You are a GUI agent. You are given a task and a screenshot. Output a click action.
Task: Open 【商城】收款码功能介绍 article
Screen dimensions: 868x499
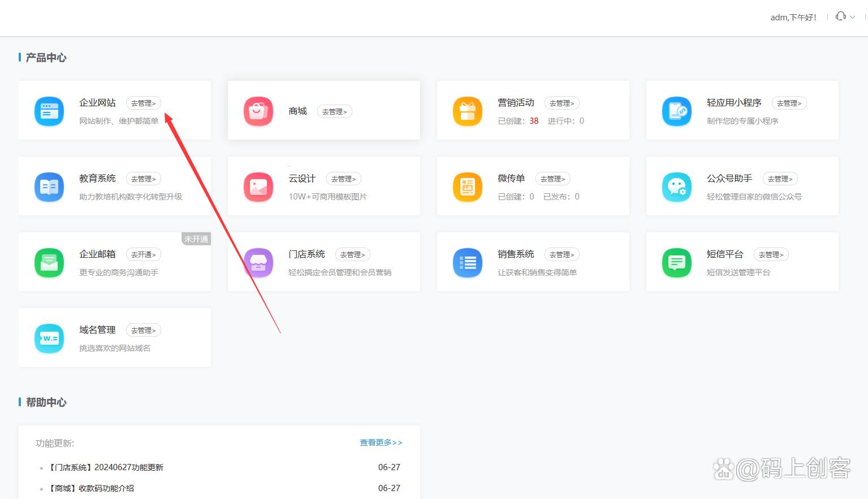pyautogui.click(x=91, y=488)
